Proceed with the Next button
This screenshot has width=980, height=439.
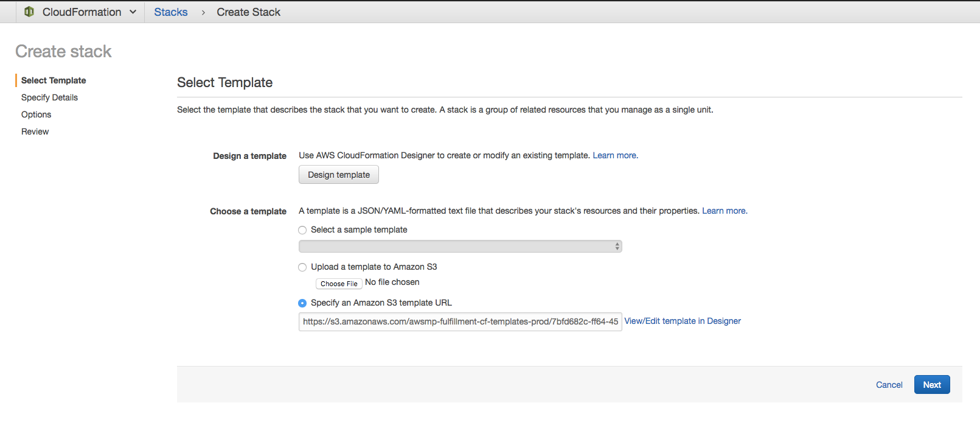[x=932, y=385]
